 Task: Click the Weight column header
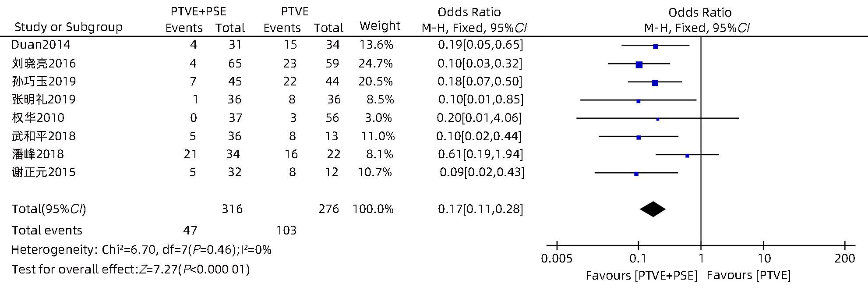[380, 26]
